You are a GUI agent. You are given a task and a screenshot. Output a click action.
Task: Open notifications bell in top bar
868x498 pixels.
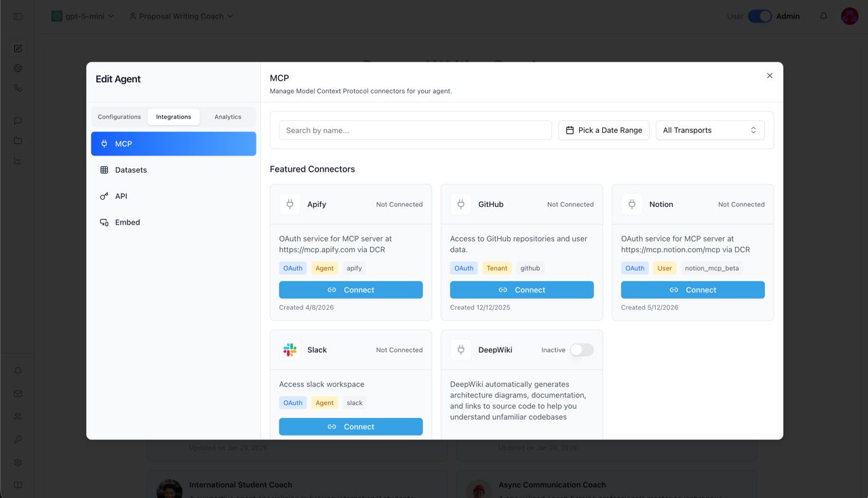pos(823,16)
